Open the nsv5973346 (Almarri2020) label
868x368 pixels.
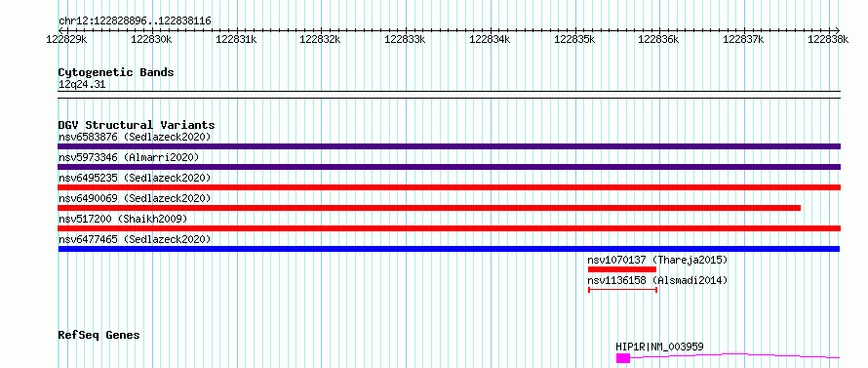pyautogui.click(x=129, y=157)
